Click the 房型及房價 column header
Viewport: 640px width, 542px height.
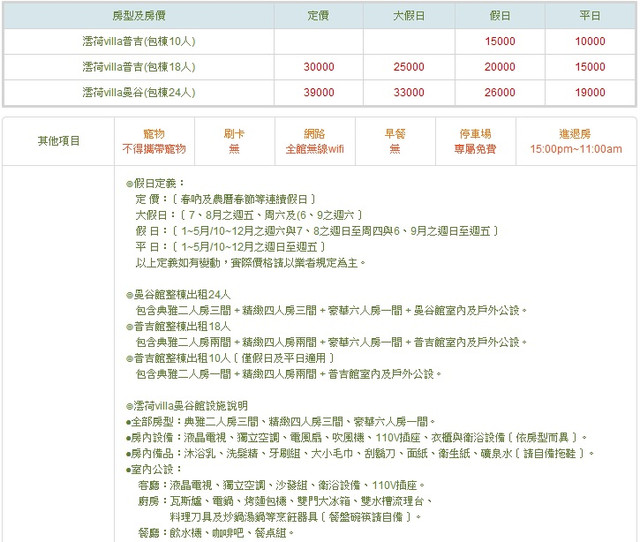tap(139, 16)
